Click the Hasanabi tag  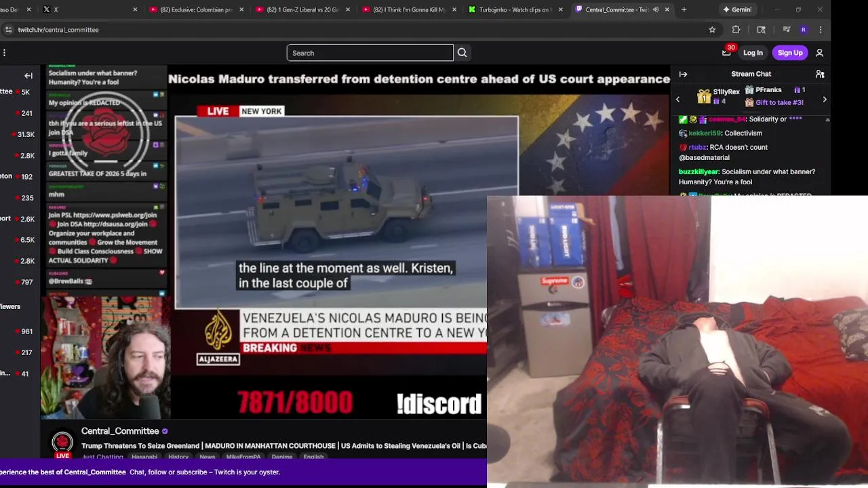click(x=144, y=457)
